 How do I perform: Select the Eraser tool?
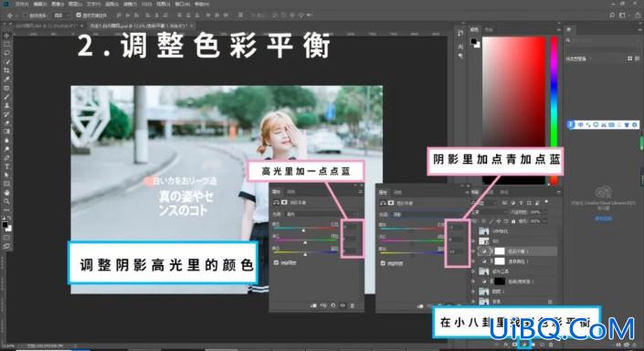click(x=6, y=122)
